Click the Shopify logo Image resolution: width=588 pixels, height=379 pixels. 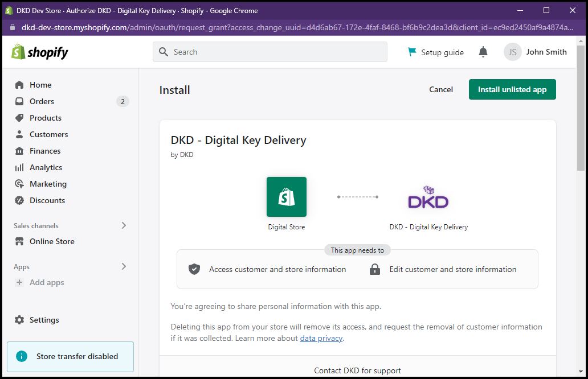click(40, 52)
